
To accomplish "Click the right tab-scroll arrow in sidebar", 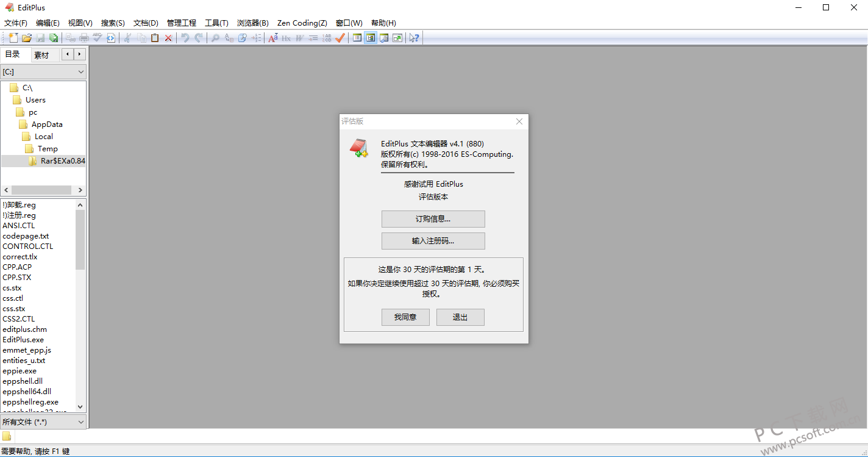I will (x=79, y=54).
